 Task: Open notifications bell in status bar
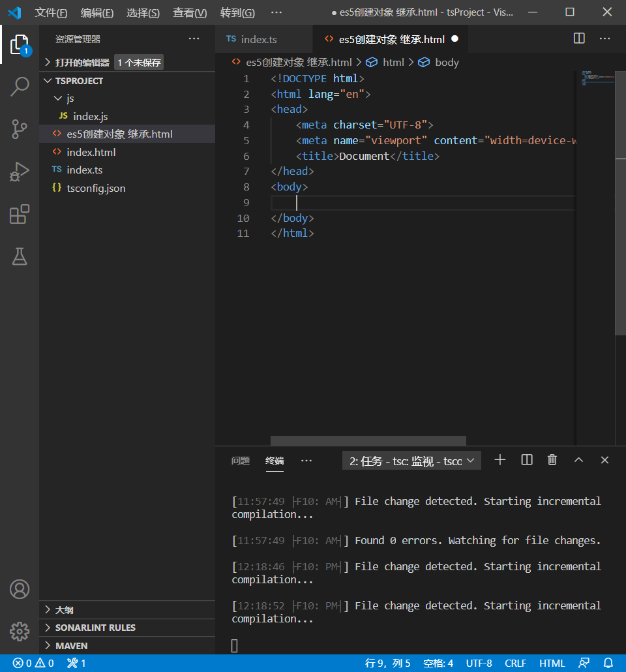608,664
